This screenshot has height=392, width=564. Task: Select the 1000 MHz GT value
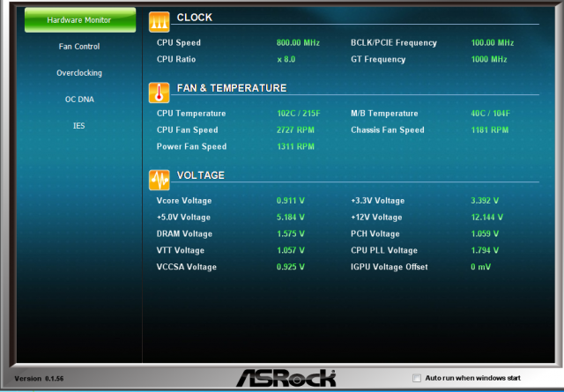tap(489, 59)
